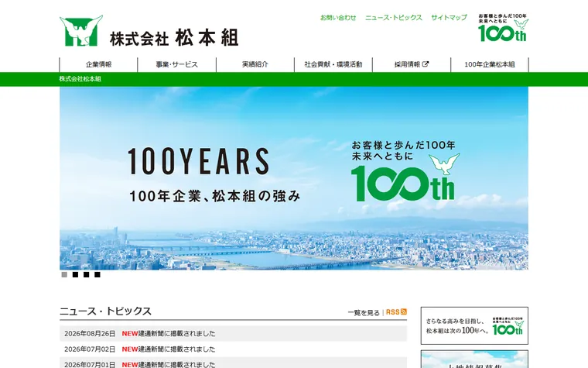The image size is (588, 368).
Task: Open news item dated 2026年07月02日
Action: (x=233, y=349)
